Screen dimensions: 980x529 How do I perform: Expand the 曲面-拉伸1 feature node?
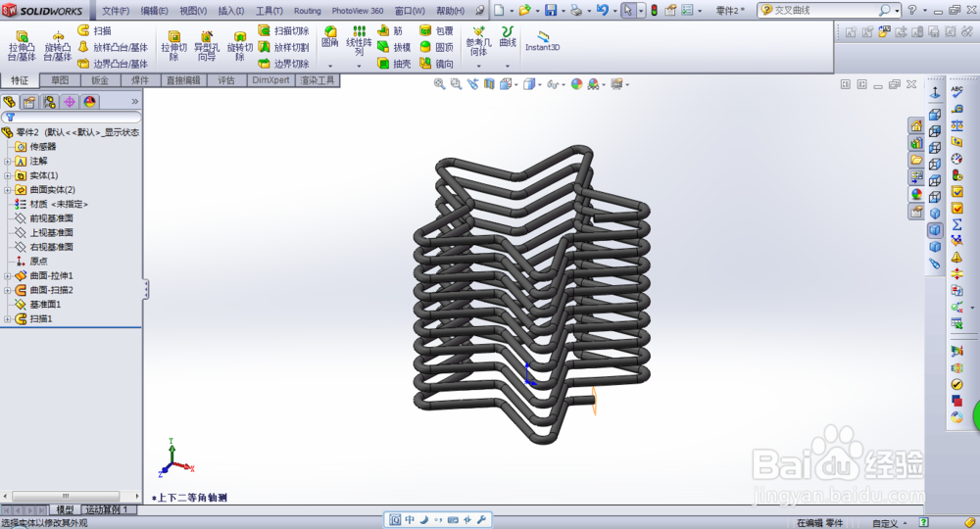(x=7, y=275)
